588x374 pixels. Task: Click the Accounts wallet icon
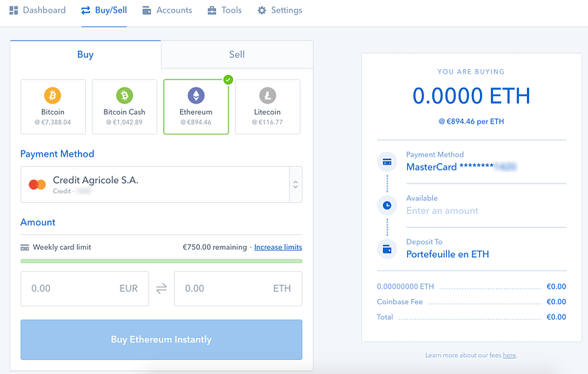(146, 10)
